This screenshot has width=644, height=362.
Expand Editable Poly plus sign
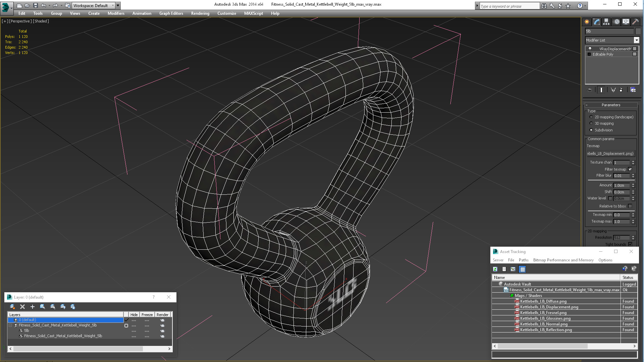[x=589, y=54]
